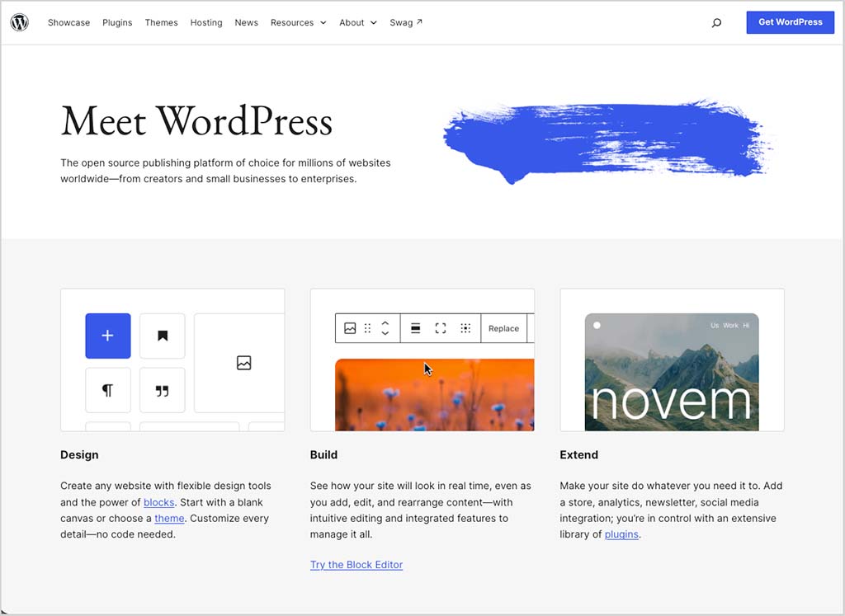Open the Plugins menu item
Screen dimensions: 845x616
click(117, 22)
